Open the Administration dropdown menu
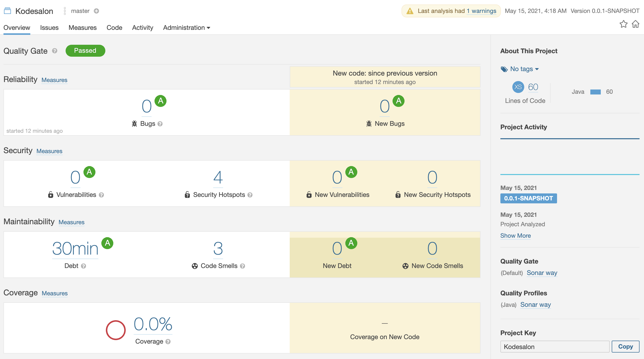 pyautogui.click(x=186, y=28)
